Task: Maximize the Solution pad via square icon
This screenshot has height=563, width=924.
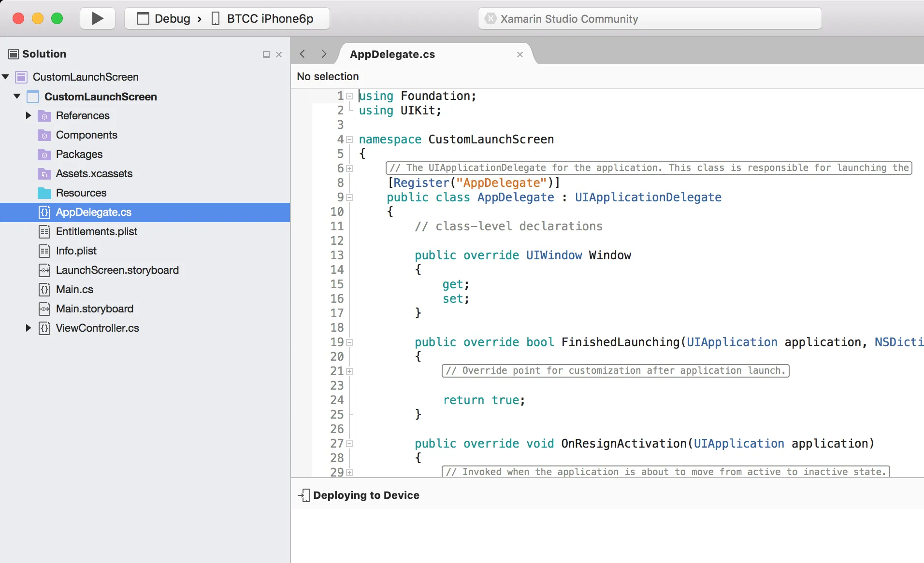Action: click(266, 55)
